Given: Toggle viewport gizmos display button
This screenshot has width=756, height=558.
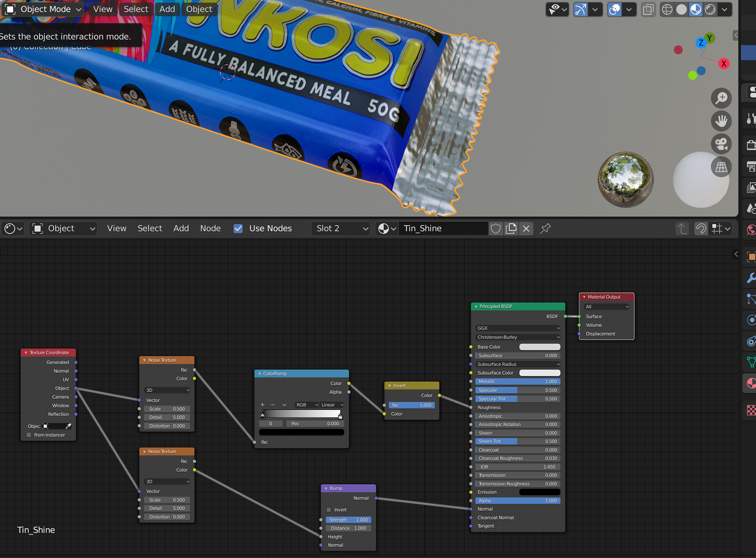Looking at the screenshot, I should (x=580, y=9).
